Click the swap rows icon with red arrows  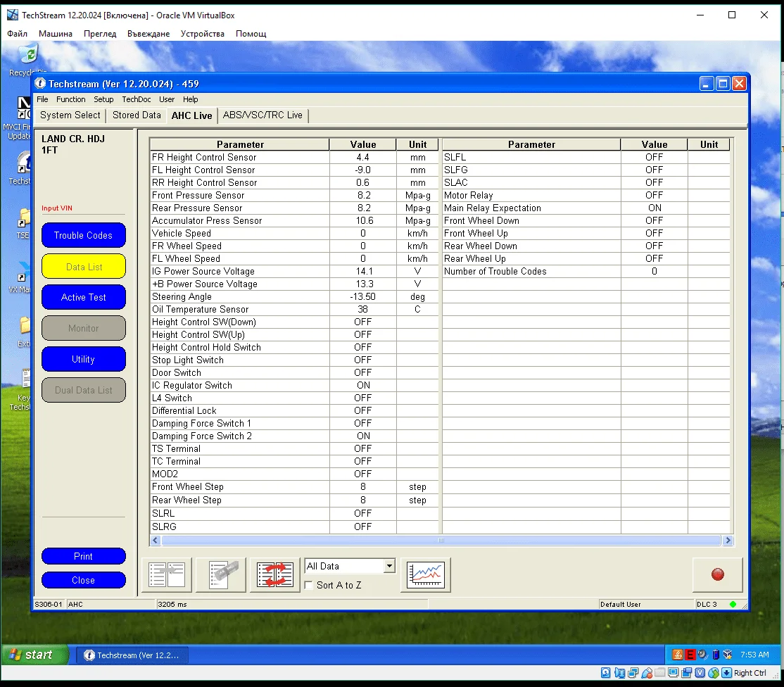click(275, 575)
